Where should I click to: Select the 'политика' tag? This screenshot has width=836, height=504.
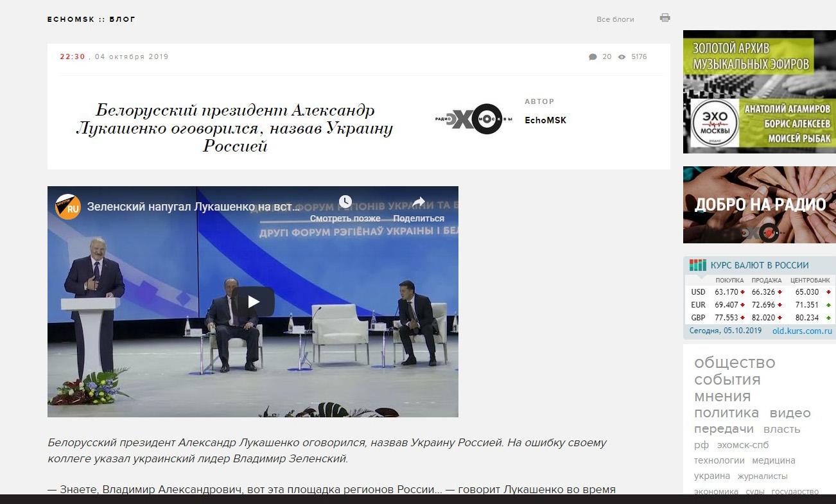point(726,413)
